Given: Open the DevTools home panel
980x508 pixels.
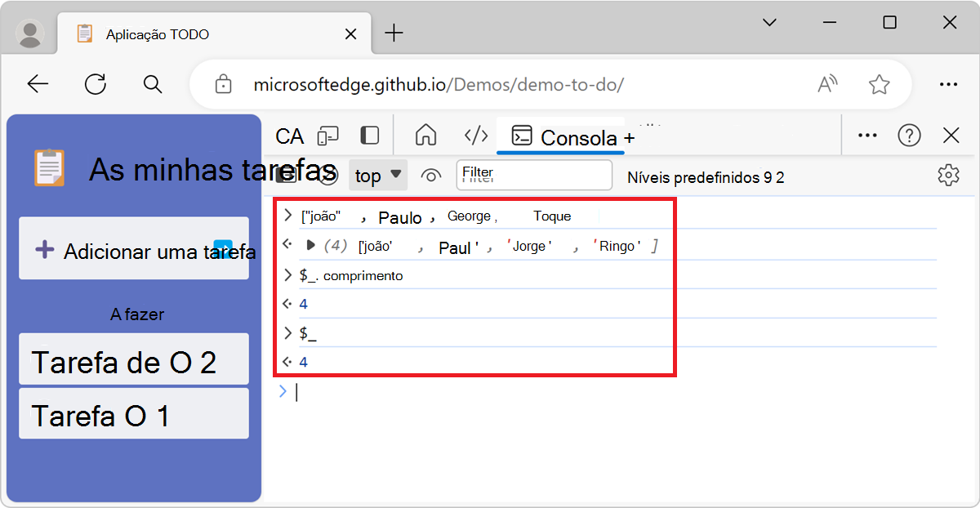Looking at the screenshot, I should (x=425, y=136).
